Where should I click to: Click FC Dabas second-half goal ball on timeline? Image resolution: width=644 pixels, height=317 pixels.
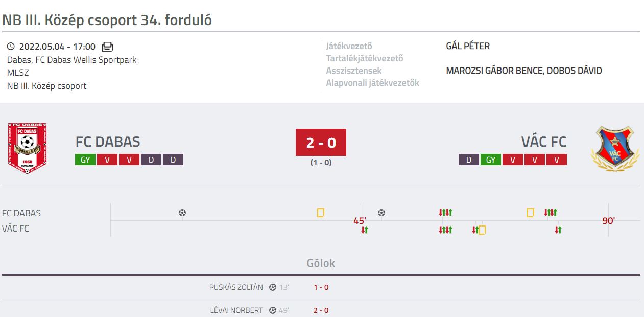(381, 213)
